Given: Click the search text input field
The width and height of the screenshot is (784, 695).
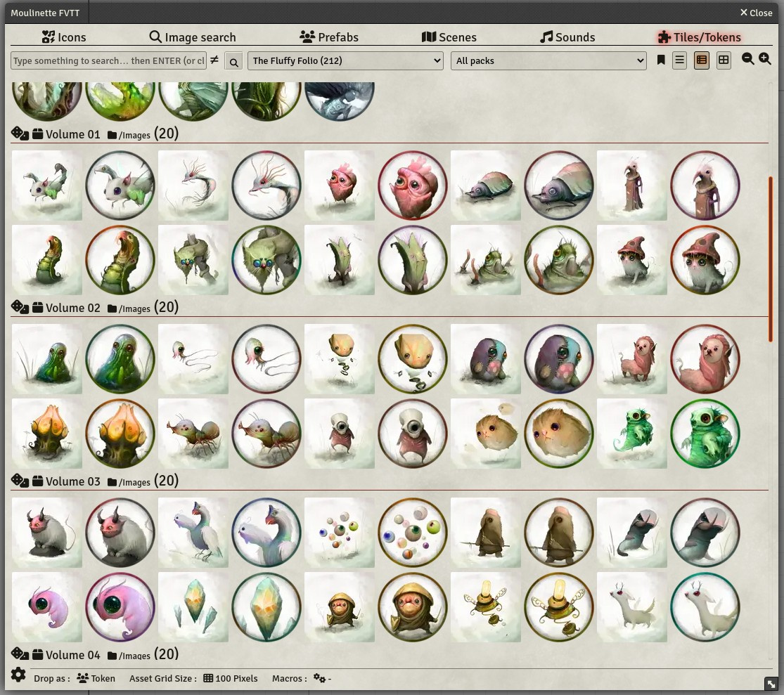Looking at the screenshot, I should click(108, 60).
